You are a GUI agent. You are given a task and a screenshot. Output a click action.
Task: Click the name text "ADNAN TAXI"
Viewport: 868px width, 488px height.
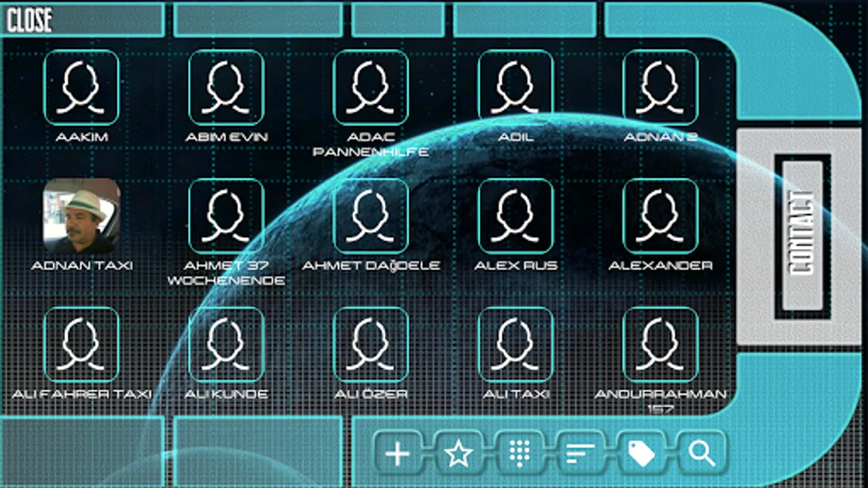click(82, 265)
